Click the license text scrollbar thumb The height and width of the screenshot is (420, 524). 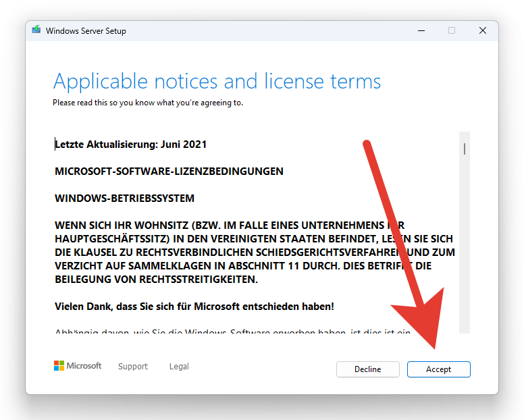[465, 149]
